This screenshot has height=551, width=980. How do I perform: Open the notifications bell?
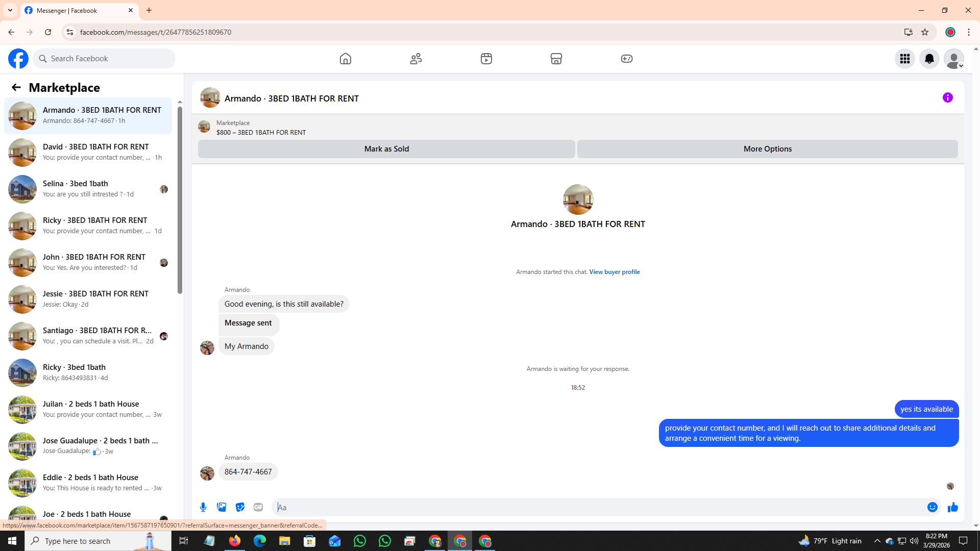(929, 59)
